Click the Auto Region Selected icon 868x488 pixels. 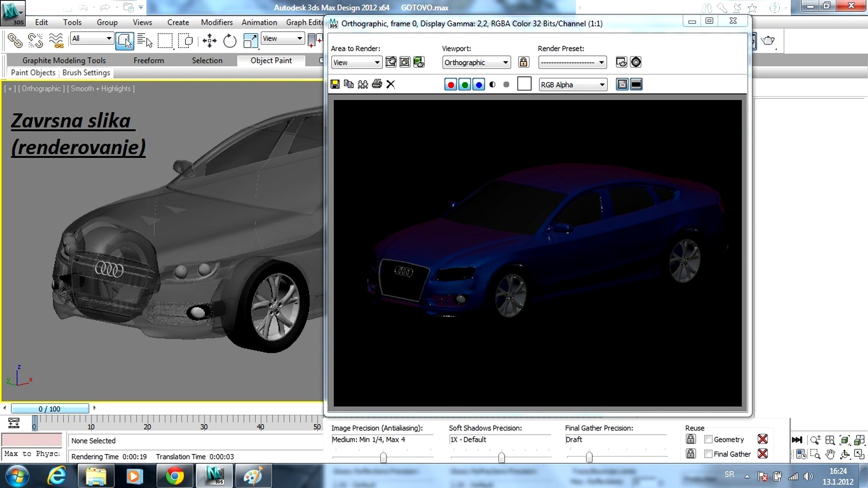click(x=405, y=62)
